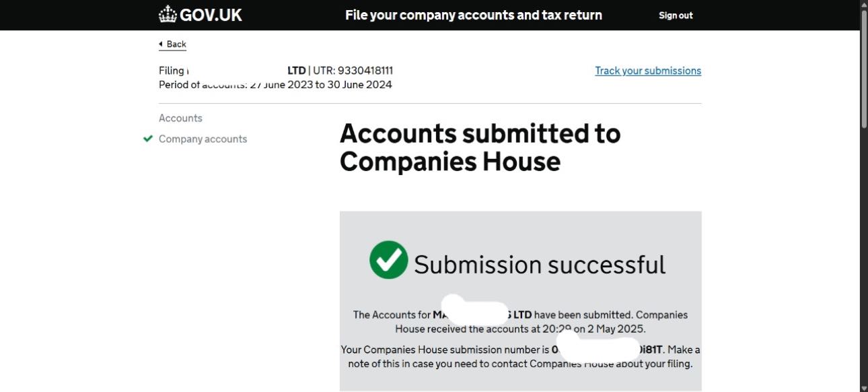Click the Accounts submitted to Companies House heading
868x392 pixels.
coord(480,148)
